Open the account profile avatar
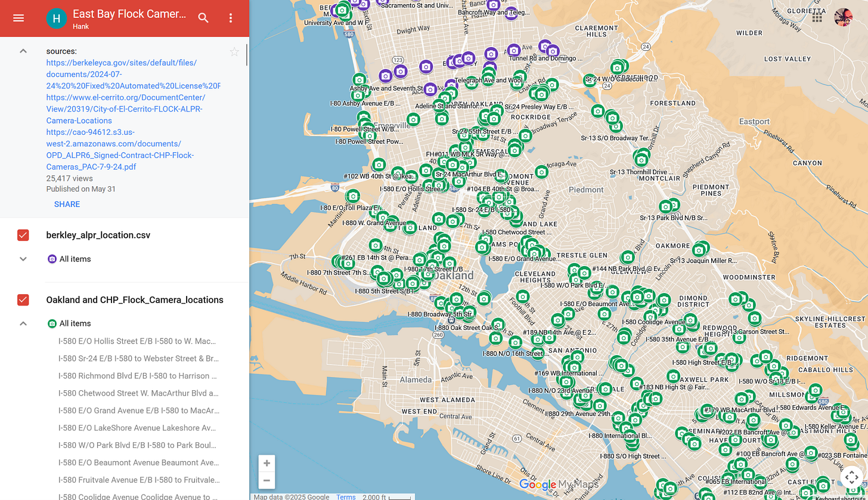Screen dimensions: 868x500 pyautogui.click(x=843, y=17)
